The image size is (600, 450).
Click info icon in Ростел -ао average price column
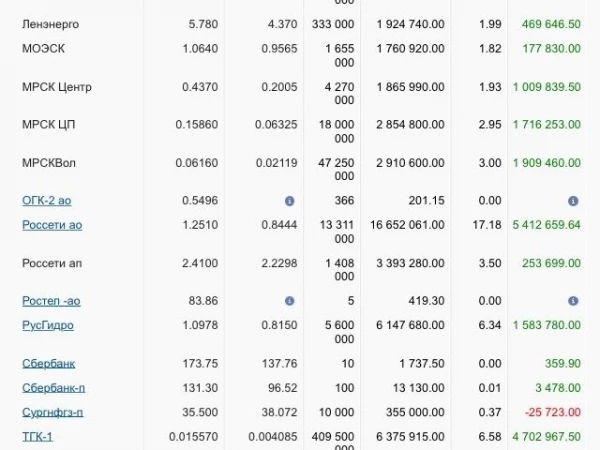pyautogui.click(x=290, y=301)
